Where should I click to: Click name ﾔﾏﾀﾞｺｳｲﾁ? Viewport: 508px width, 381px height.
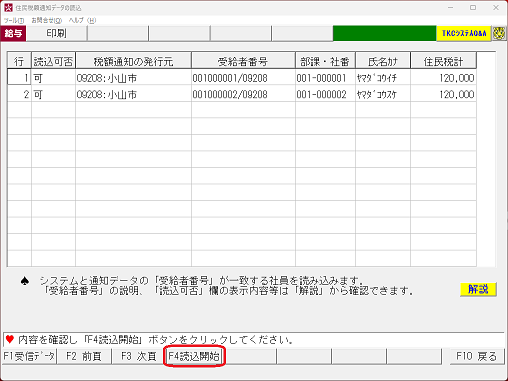[383, 78]
